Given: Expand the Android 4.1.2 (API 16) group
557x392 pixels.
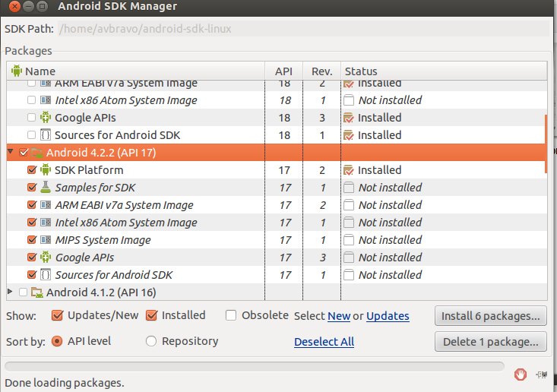Looking at the screenshot, I should pos(11,292).
